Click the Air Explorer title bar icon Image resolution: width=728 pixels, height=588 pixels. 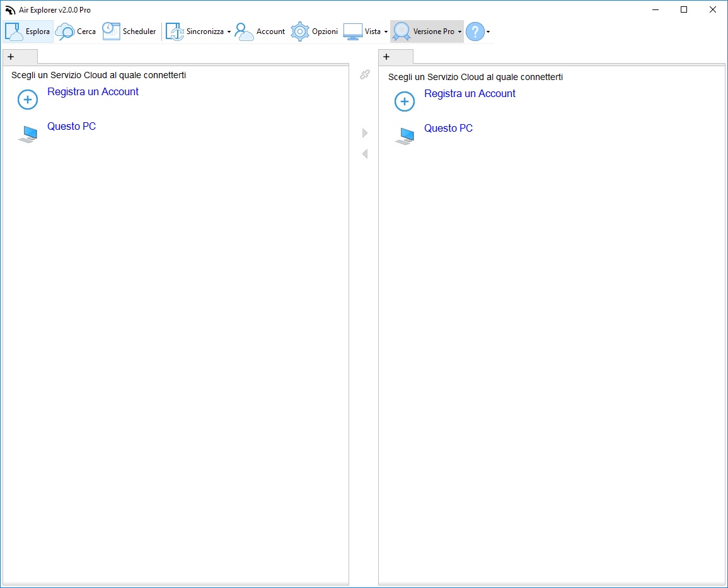(x=10, y=9)
